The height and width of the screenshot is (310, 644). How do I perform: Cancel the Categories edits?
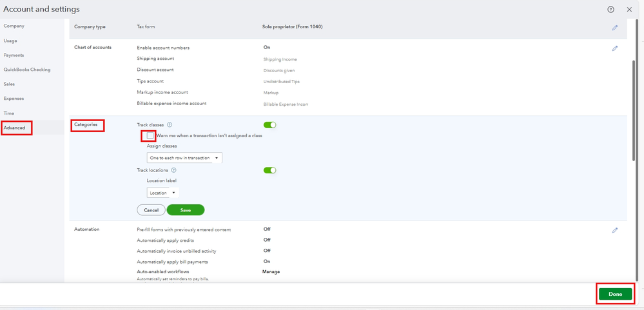[151, 210]
